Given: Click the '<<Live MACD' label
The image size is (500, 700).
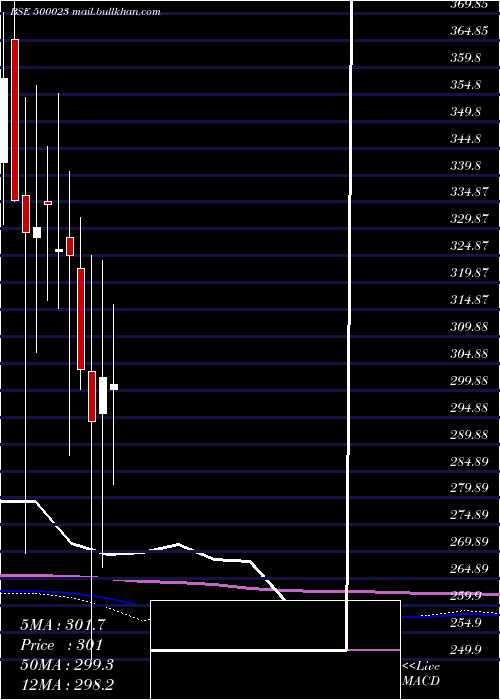Looking at the screenshot, I should click(421, 673).
